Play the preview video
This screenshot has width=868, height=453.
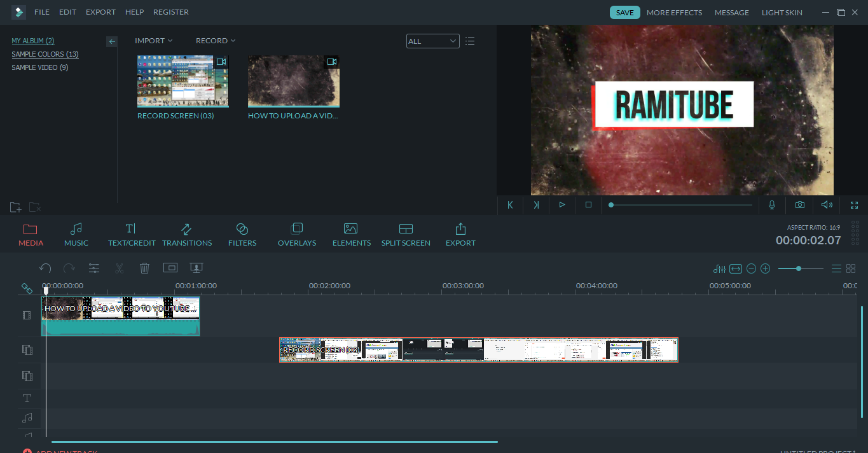click(x=562, y=205)
